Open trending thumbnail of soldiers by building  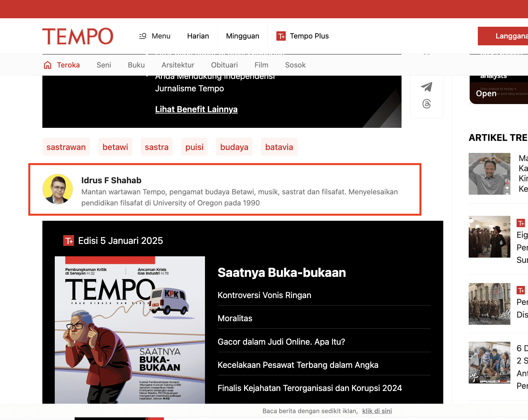[490, 304]
